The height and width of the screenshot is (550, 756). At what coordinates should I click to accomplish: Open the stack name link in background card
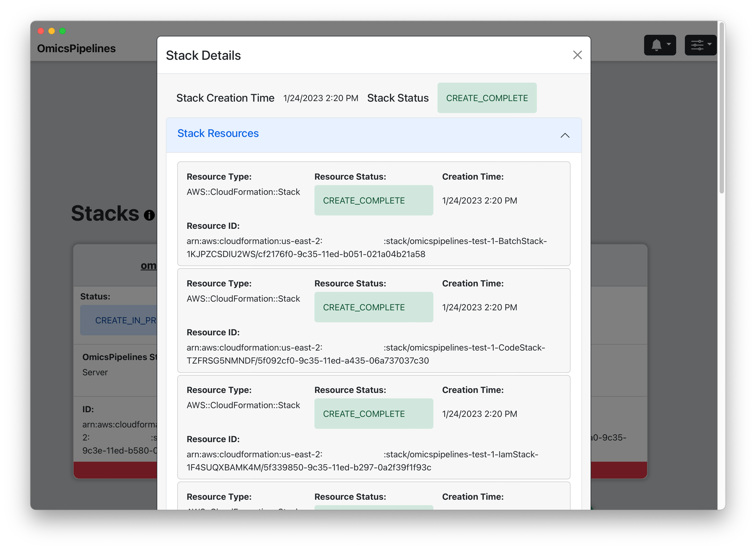tap(149, 265)
